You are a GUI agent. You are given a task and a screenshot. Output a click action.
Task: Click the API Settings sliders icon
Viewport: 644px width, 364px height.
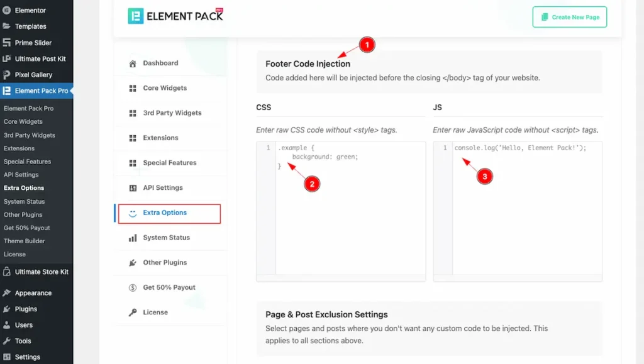point(133,188)
